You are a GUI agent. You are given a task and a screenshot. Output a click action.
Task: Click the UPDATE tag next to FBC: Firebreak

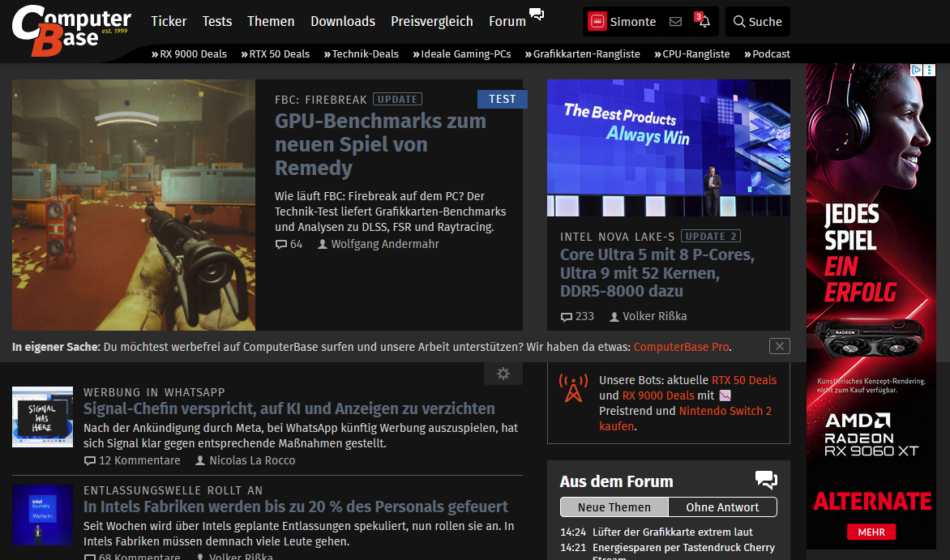point(397,100)
